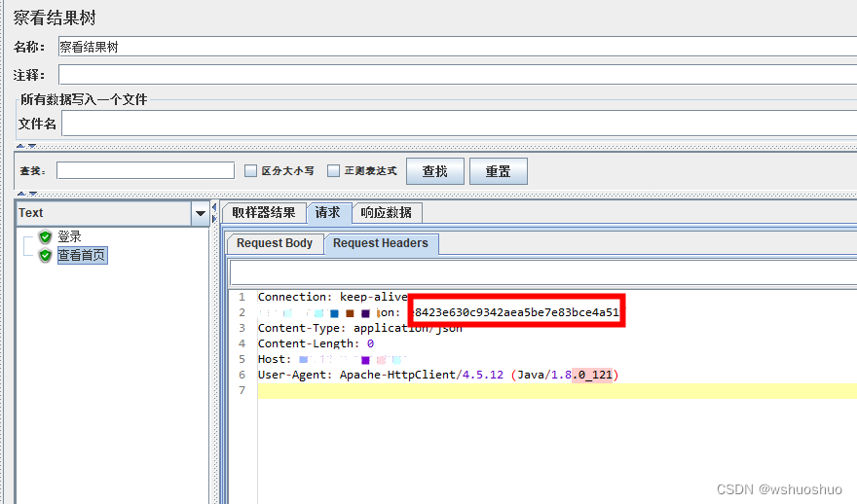Enable the 正则表达式 checkbox
This screenshot has height=504, width=857.
333,171
